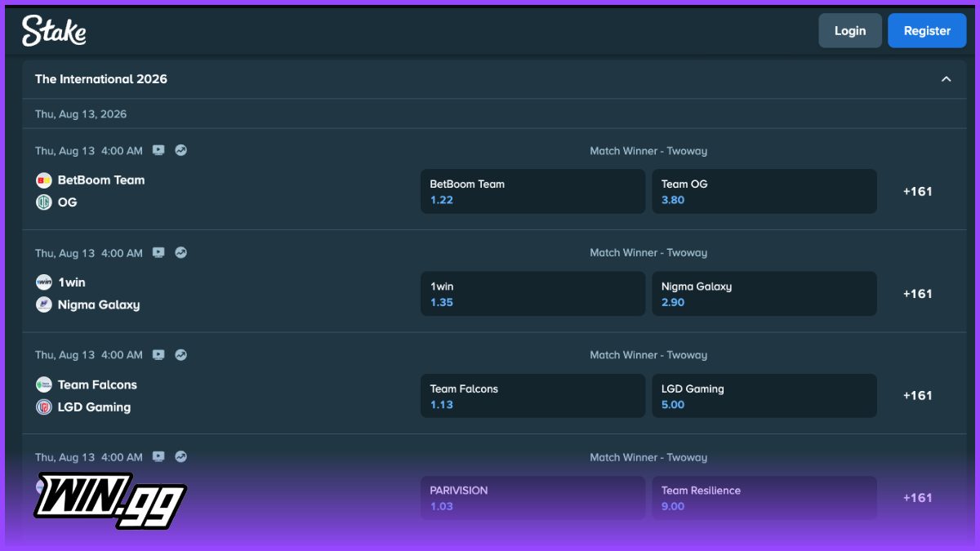Open stats icon for PARIVISION match
This screenshot has width=980, height=551.
click(181, 457)
